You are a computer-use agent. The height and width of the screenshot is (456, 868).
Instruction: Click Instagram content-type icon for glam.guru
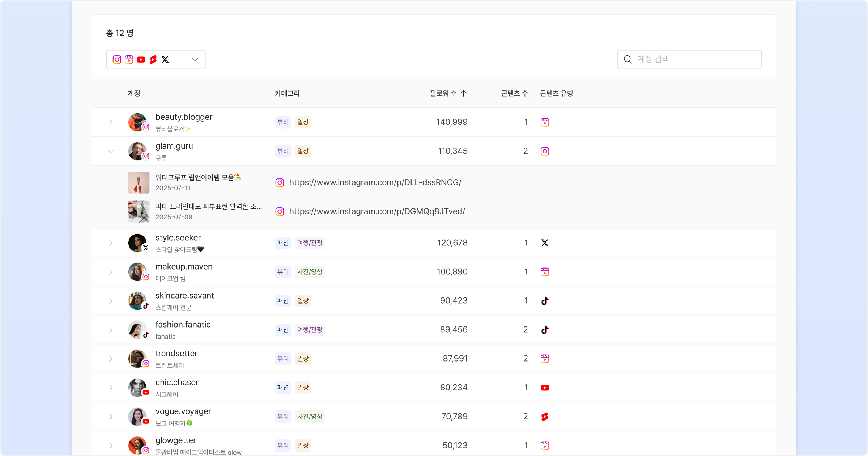pyautogui.click(x=545, y=151)
